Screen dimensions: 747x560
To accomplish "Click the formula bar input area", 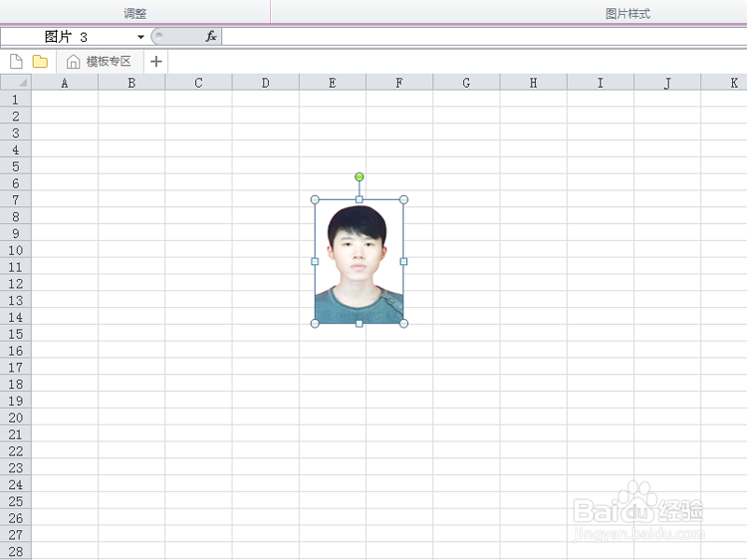I will click(x=484, y=36).
